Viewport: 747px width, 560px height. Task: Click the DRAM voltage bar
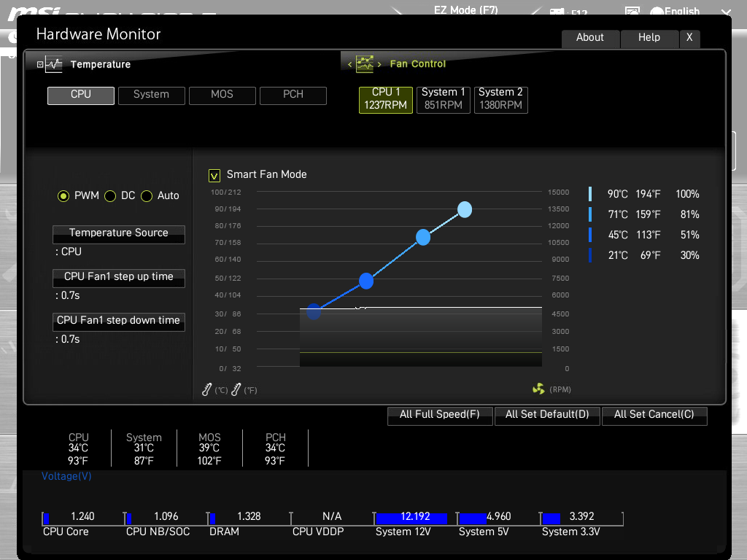tap(212, 518)
